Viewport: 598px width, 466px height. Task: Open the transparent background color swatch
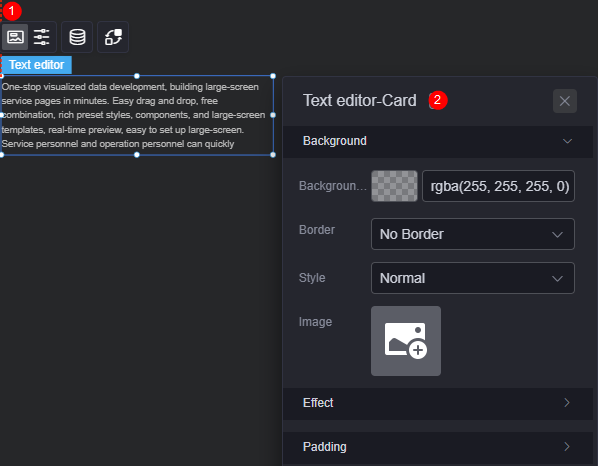pos(394,186)
